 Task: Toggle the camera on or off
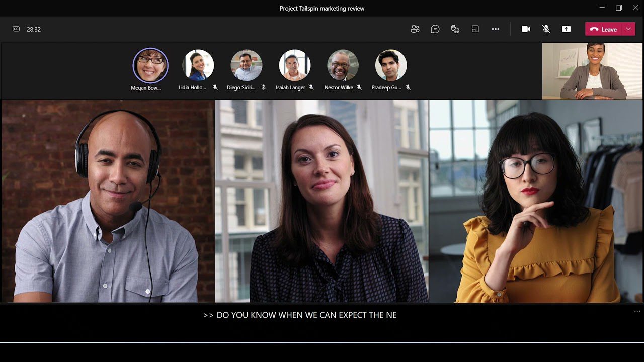point(526,29)
